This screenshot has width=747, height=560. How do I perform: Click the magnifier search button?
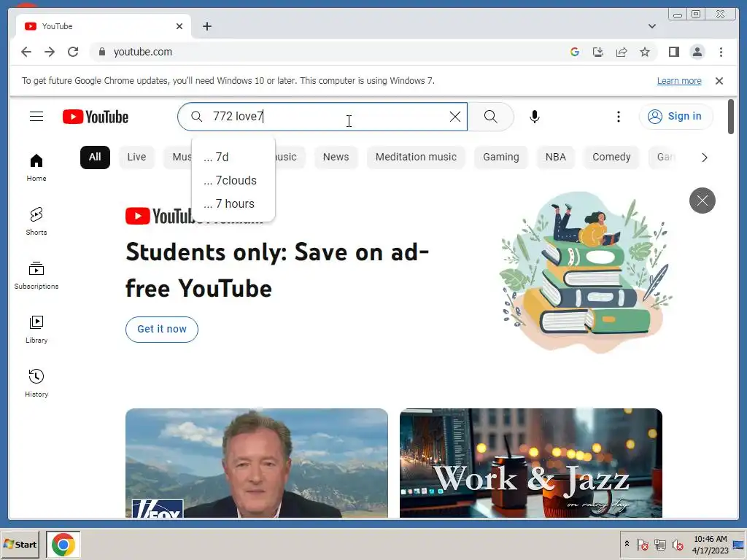click(x=491, y=117)
